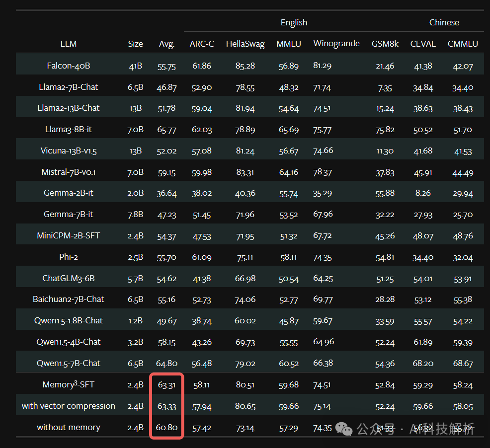This screenshot has width=490, height=448.
Task: Click the Qwen1.5-1.8B-Chat model name
Action: [69, 320]
